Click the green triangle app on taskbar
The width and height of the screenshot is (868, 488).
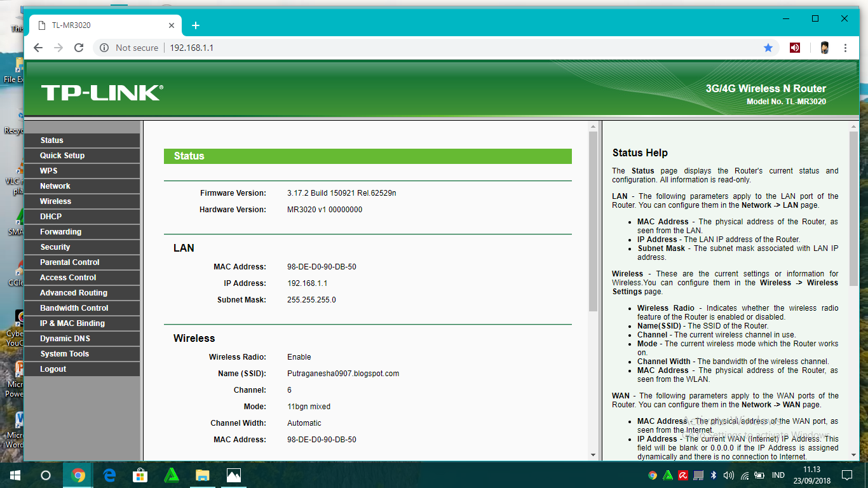pos(172,475)
